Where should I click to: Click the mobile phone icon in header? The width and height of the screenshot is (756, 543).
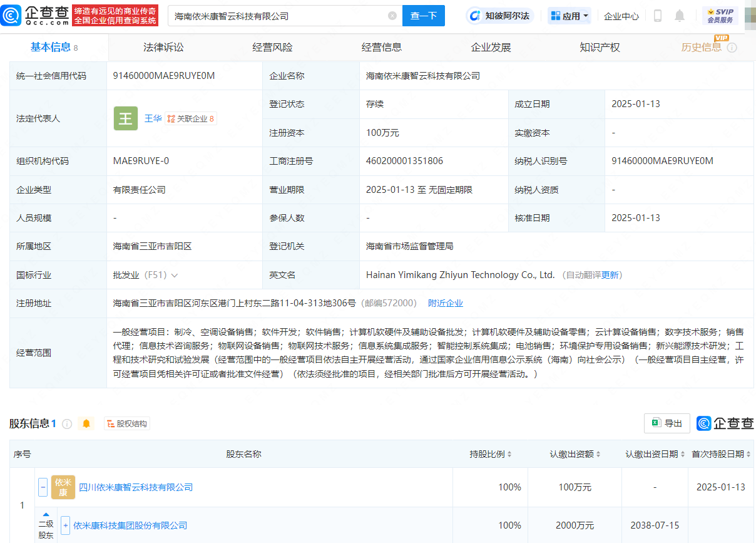tap(657, 15)
